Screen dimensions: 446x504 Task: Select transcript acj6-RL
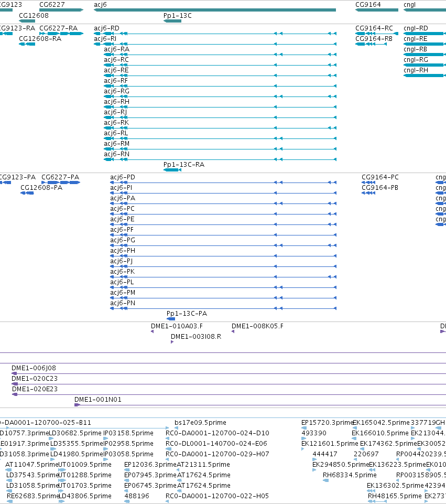[x=116, y=133]
